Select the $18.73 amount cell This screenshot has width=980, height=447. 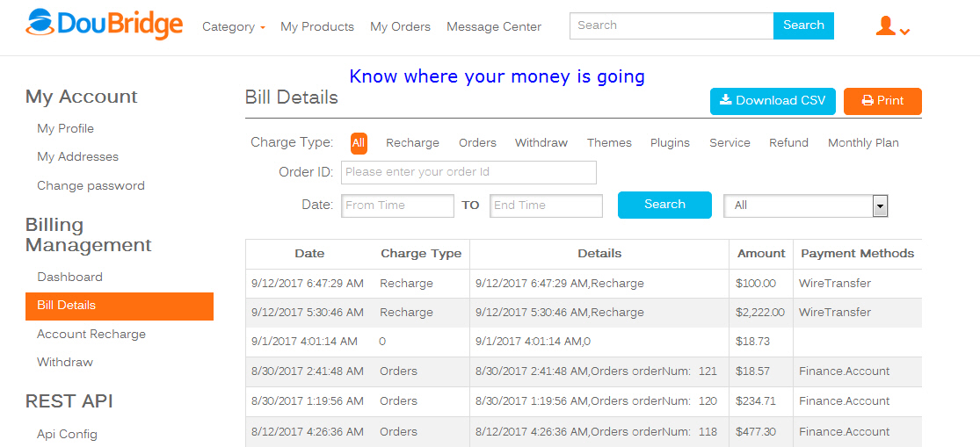coord(761,342)
